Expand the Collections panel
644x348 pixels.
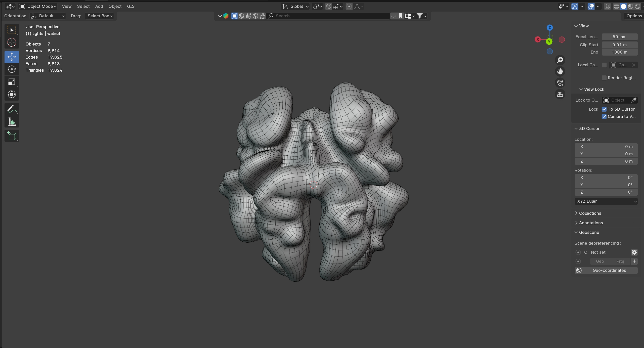(x=590, y=213)
